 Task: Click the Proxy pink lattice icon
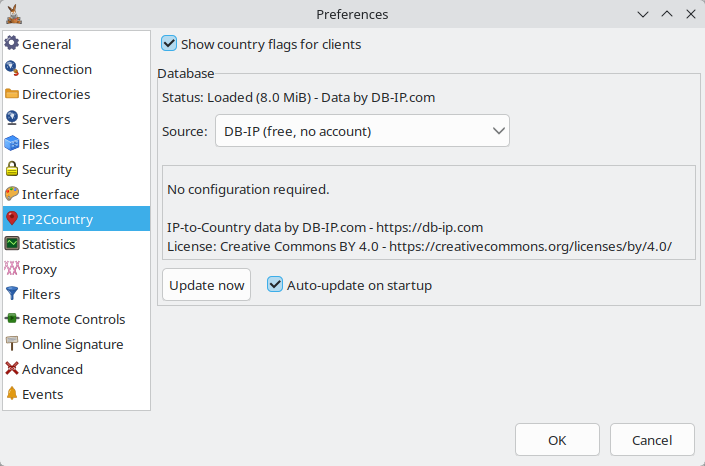click(12, 269)
